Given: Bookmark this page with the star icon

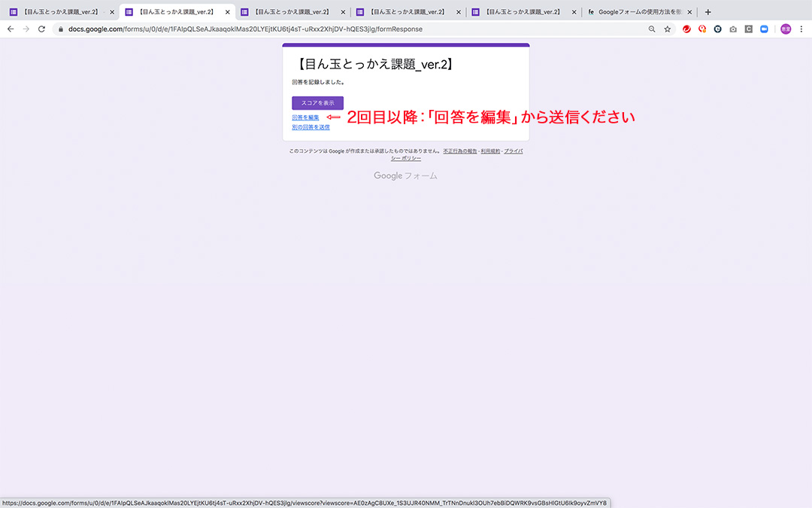Looking at the screenshot, I should (667, 29).
